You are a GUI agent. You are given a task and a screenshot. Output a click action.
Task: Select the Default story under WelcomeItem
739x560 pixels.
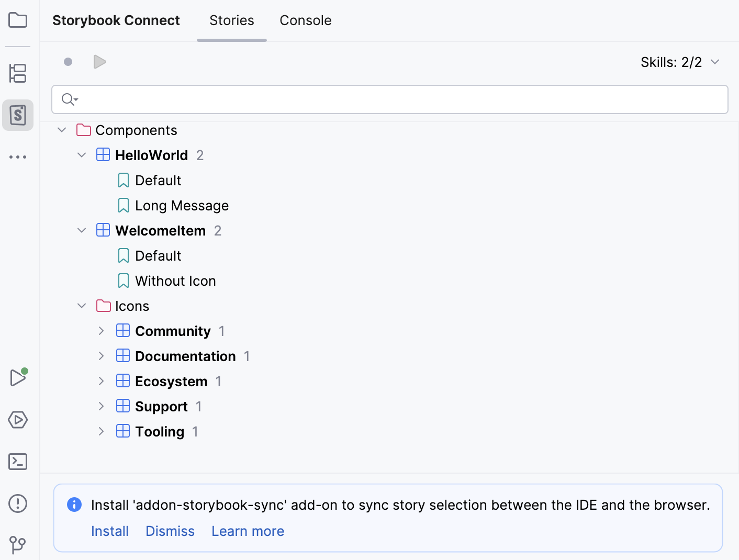(158, 256)
